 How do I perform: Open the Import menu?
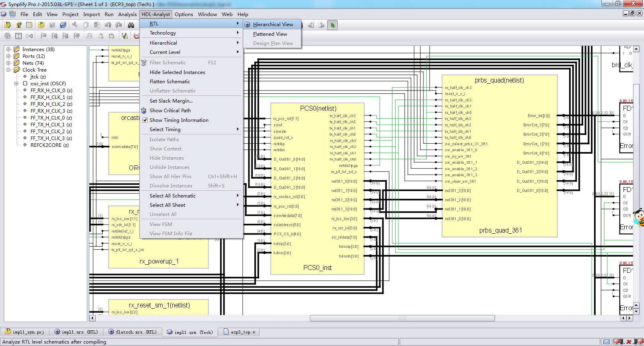tap(91, 14)
